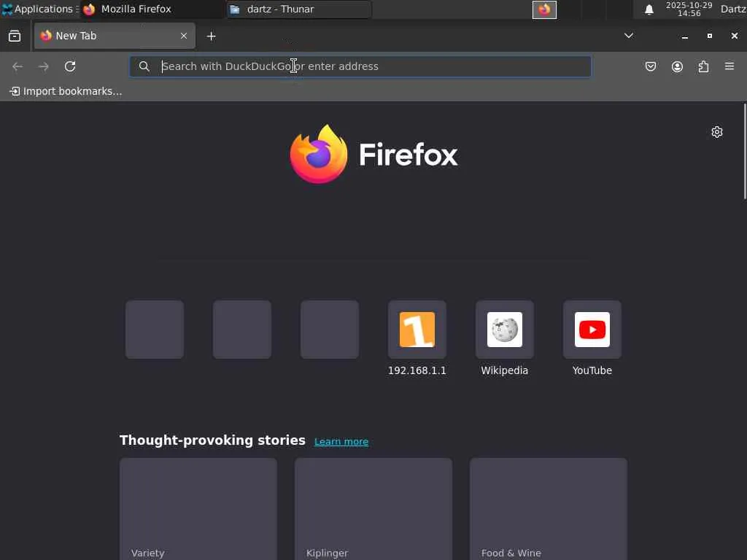Go forward one page
Screen dimensions: 747x560
[x=44, y=66]
